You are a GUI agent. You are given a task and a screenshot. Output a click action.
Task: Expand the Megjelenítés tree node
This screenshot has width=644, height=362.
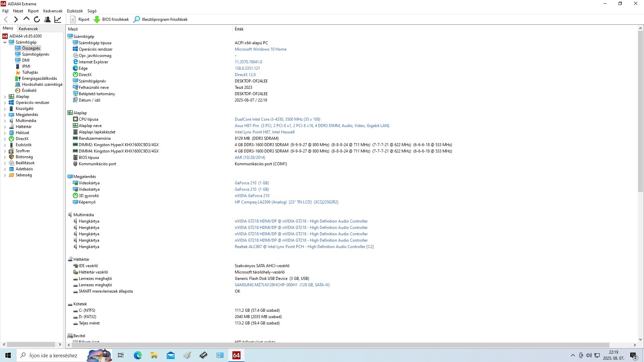click(x=5, y=115)
